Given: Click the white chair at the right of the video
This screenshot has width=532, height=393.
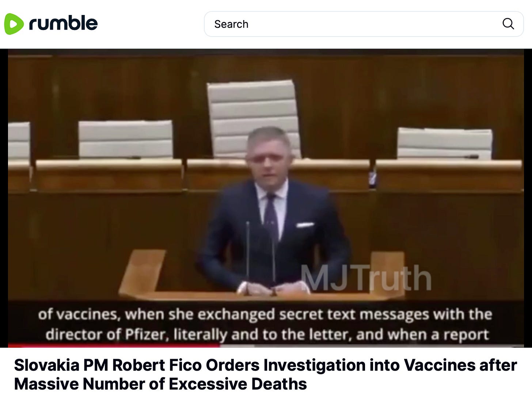Looking at the screenshot, I should click(x=445, y=144).
